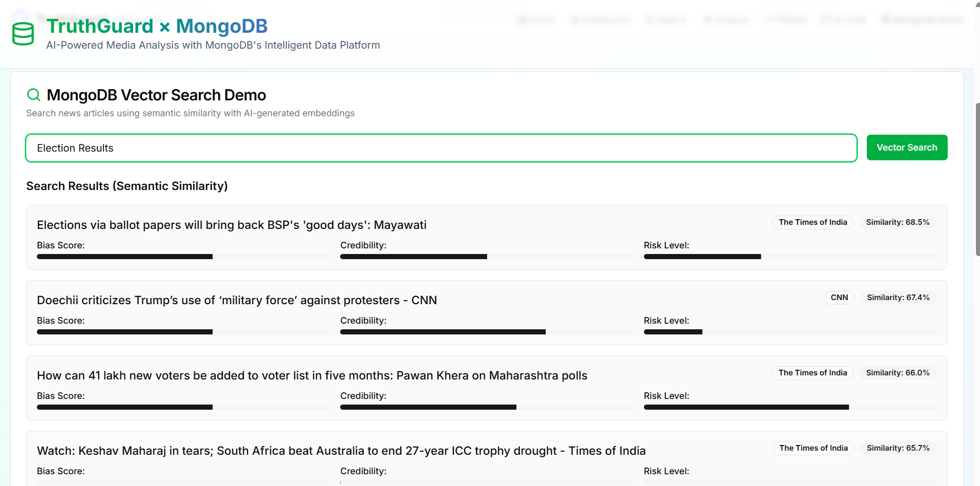Open the Doechii criticizes Trump article
This screenshot has width=980, height=486.
237,300
